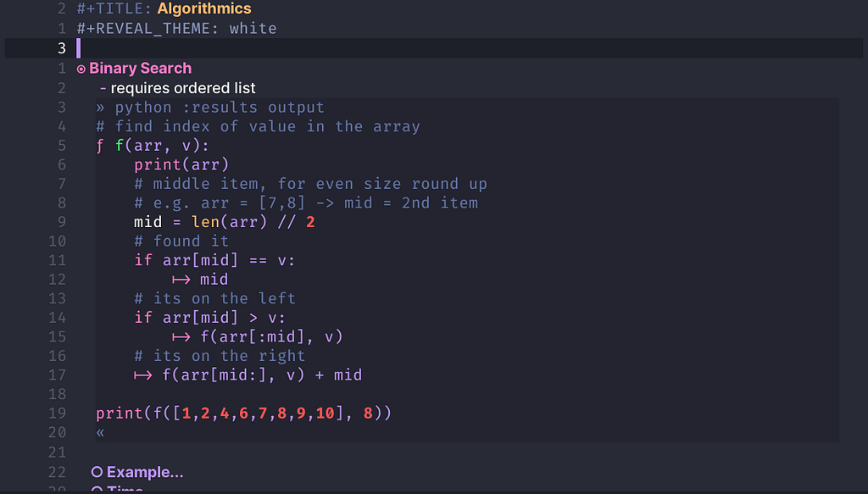868x494 pixels.
Task: Expand the folded Example... heading text
Action: coord(145,472)
